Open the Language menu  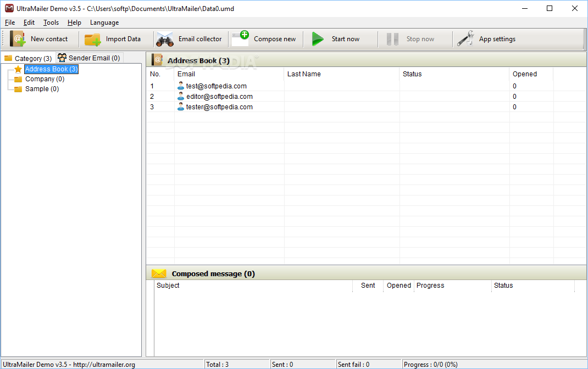pyautogui.click(x=104, y=23)
